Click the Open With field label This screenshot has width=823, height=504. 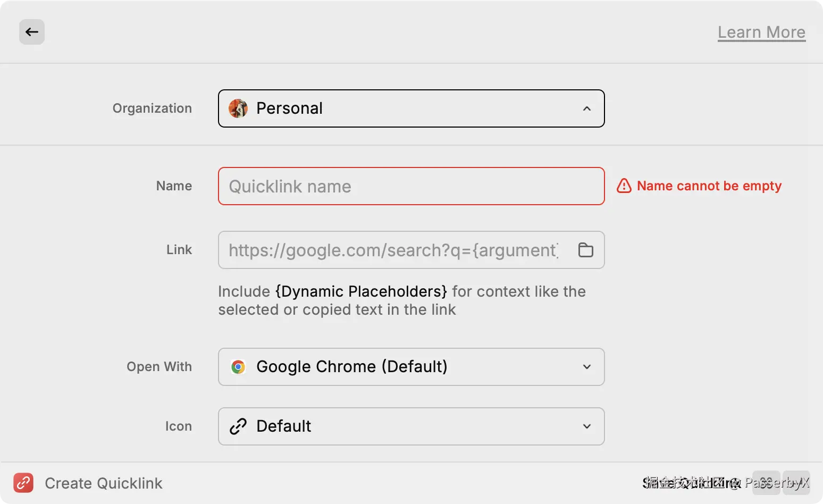159,367
